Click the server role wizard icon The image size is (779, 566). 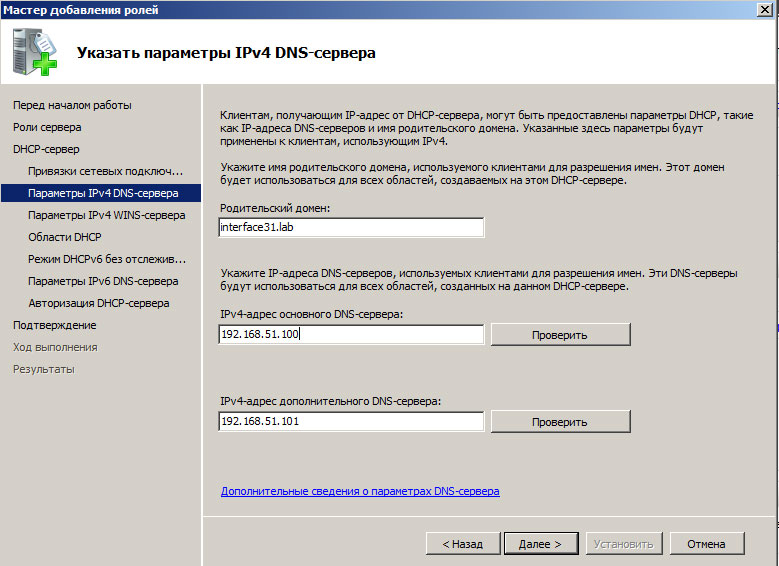[35, 52]
